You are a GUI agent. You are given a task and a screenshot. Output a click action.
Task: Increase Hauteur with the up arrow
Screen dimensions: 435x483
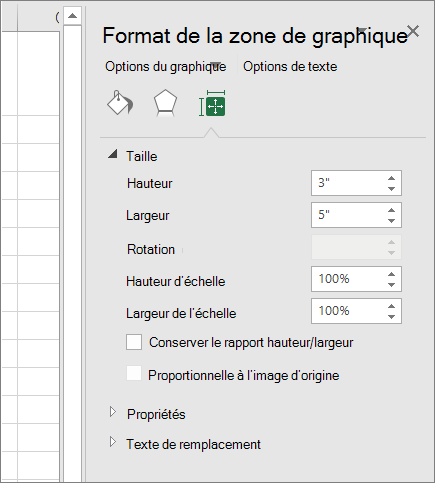(x=391, y=178)
